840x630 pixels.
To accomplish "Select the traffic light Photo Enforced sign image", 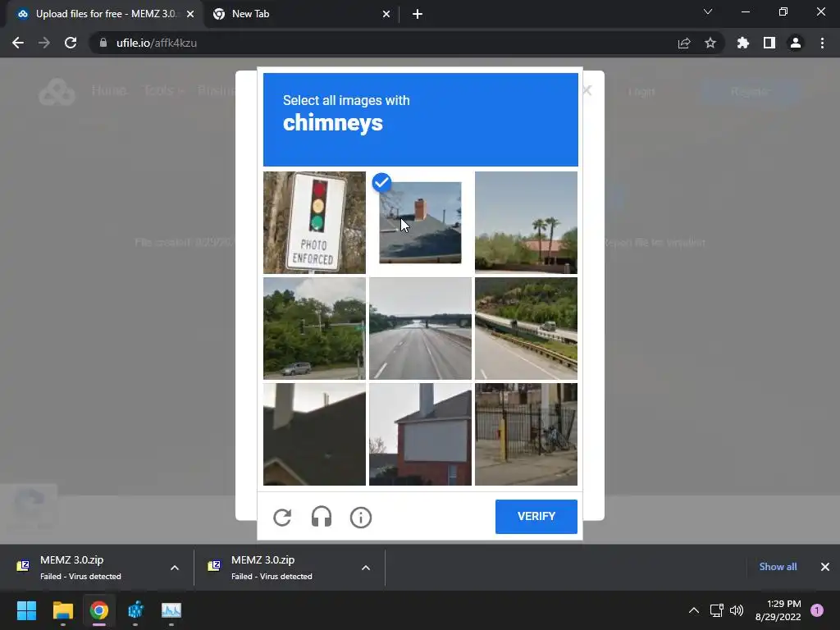I will click(x=314, y=222).
